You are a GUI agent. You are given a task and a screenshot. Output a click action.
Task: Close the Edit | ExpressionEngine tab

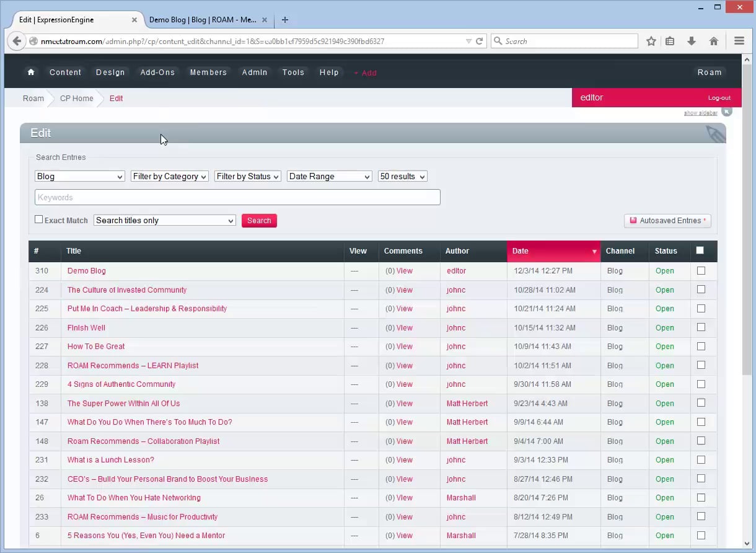pos(134,20)
